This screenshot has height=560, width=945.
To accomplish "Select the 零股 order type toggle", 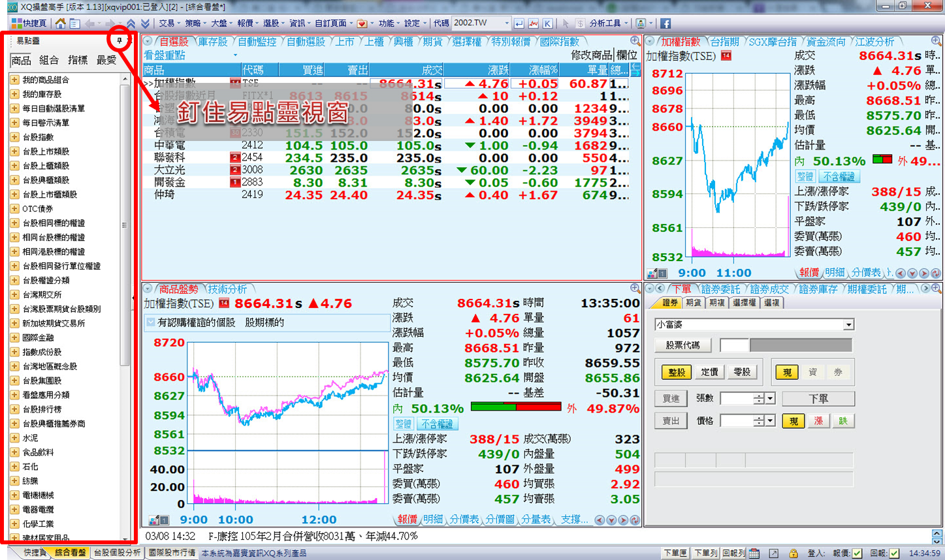I will coord(742,372).
